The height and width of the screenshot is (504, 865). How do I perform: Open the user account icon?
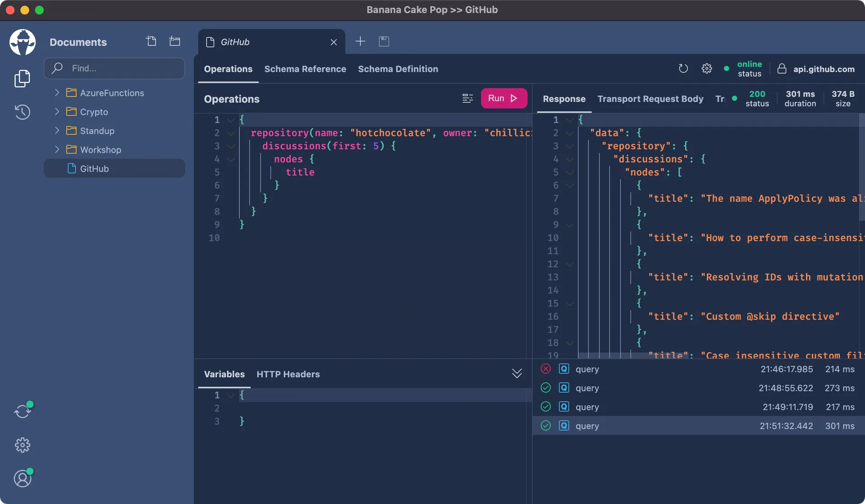pyautogui.click(x=23, y=478)
